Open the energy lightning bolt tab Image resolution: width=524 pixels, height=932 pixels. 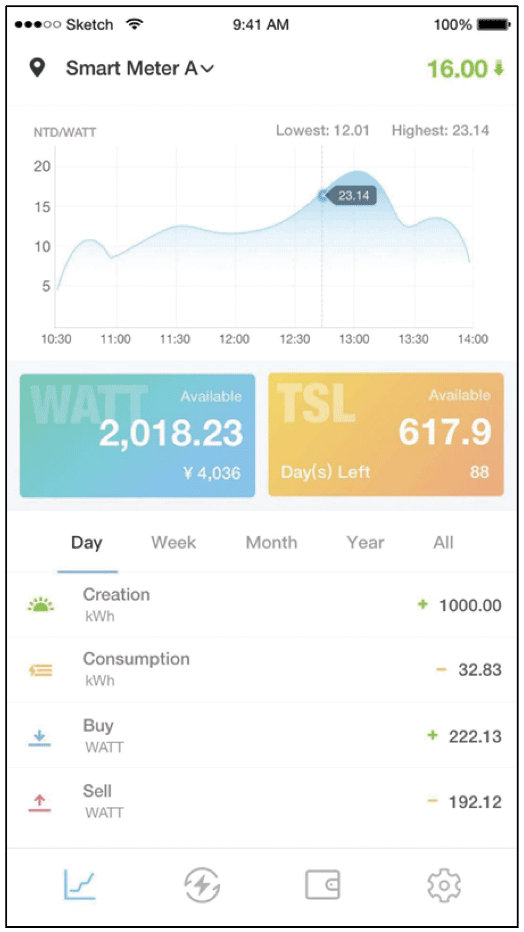tap(202, 886)
